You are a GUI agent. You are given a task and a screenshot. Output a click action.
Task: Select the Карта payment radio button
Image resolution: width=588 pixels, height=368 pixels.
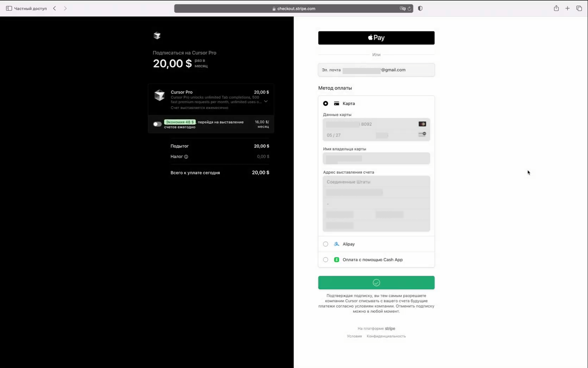326,103
